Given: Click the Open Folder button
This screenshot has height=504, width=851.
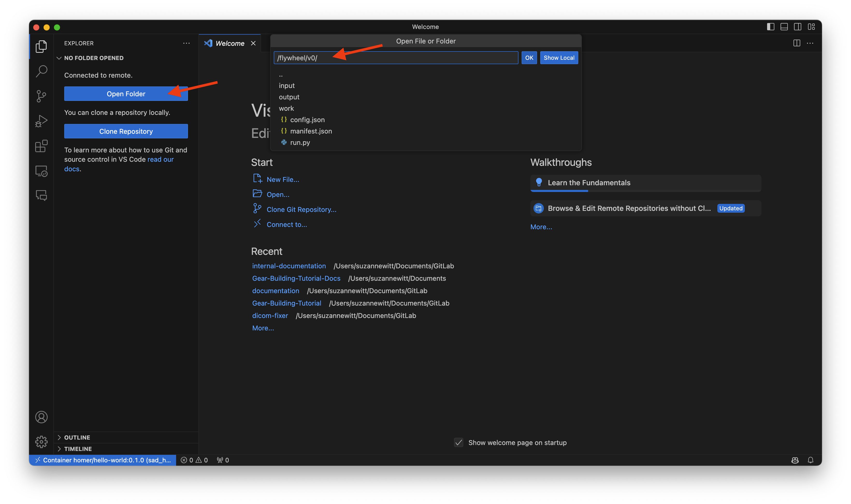Looking at the screenshot, I should point(126,94).
